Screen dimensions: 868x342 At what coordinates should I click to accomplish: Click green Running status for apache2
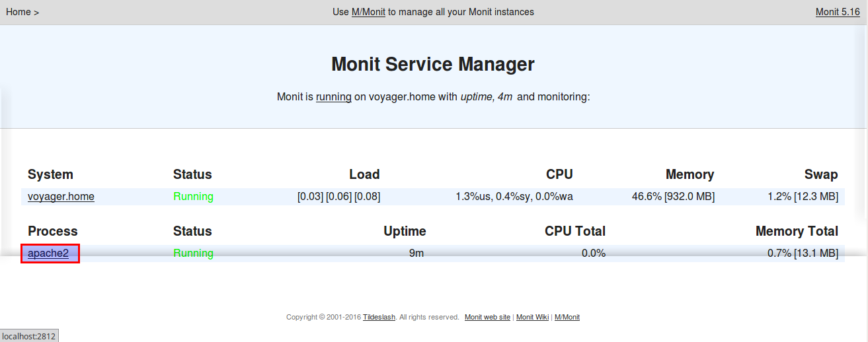[x=193, y=254]
